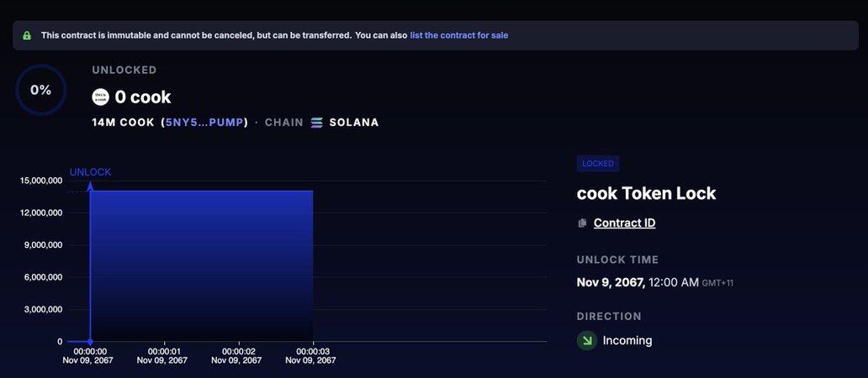Click the "cook Token Lock" title

(x=646, y=193)
